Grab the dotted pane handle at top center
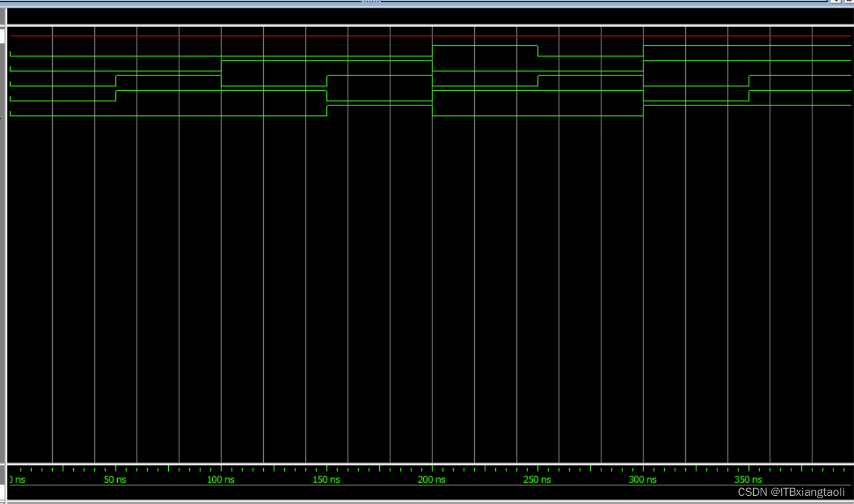Screen dimensions: 854x504 click(372, 2)
